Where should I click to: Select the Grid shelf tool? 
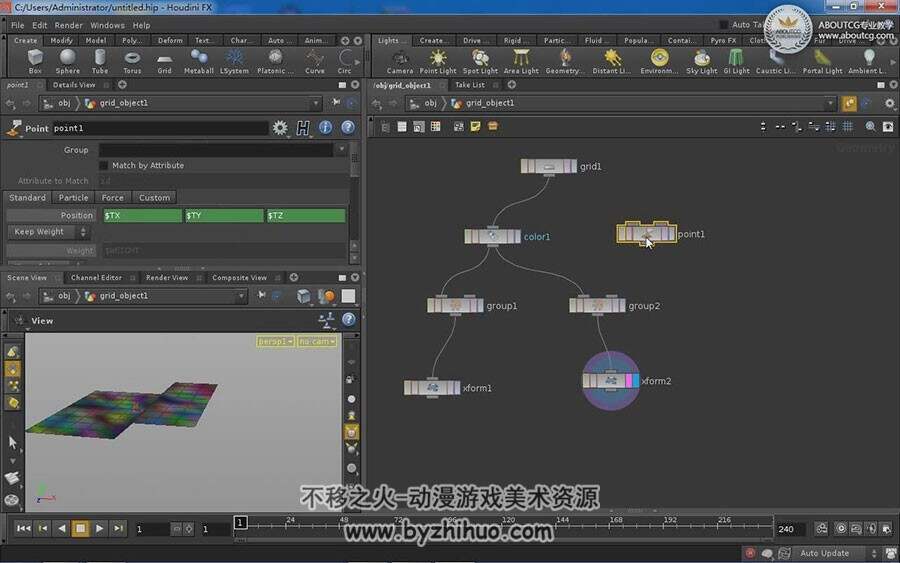[x=164, y=61]
